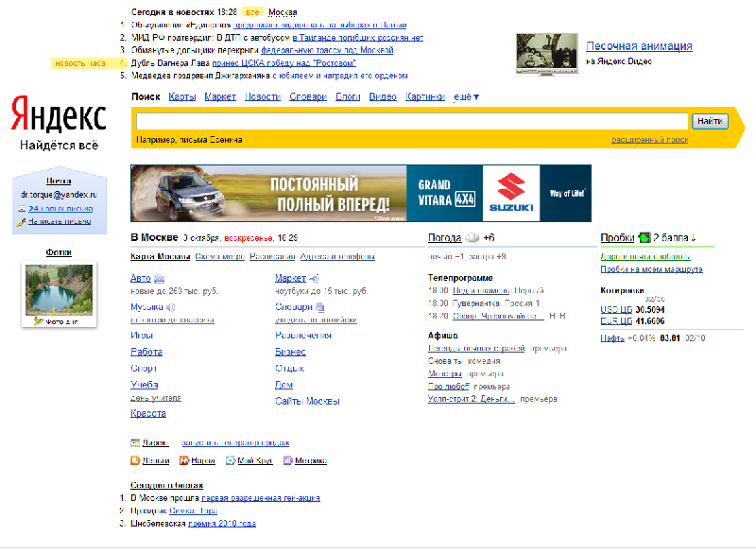Open the Красота category link
Screen dimensions: 756x553
coord(148,414)
